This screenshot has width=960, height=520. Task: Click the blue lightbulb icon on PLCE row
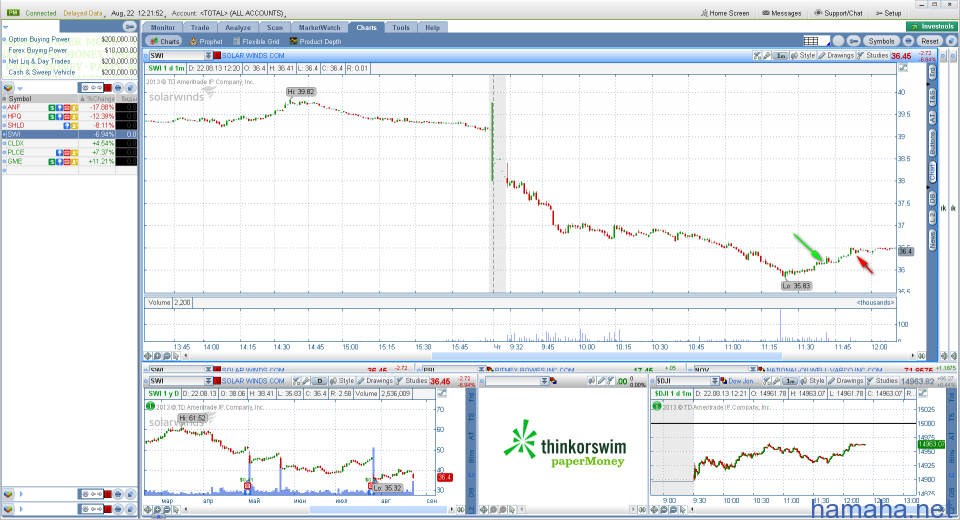[59, 153]
